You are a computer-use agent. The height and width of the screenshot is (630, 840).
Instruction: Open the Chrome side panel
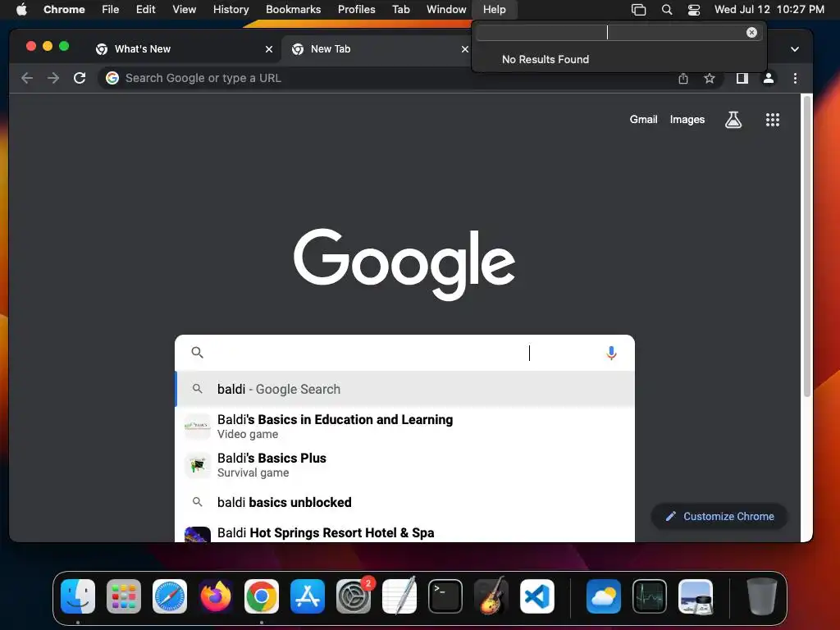click(742, 78)
